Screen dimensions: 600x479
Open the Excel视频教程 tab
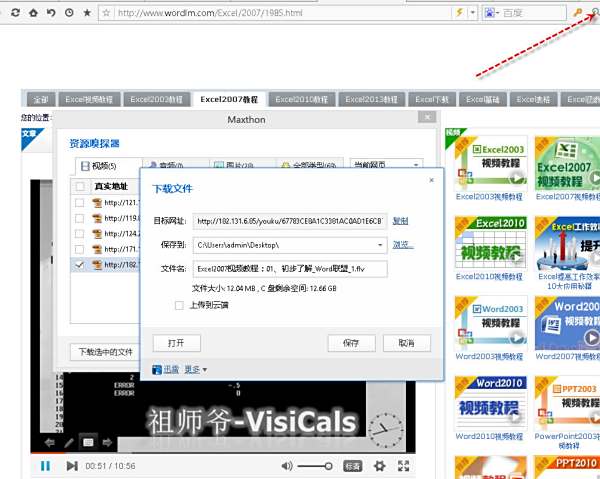(89, 99)
